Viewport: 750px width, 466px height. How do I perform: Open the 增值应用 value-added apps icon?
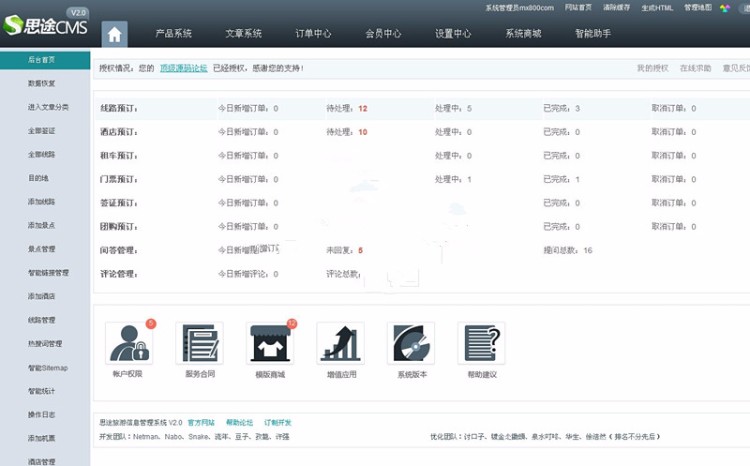point(341,343)
